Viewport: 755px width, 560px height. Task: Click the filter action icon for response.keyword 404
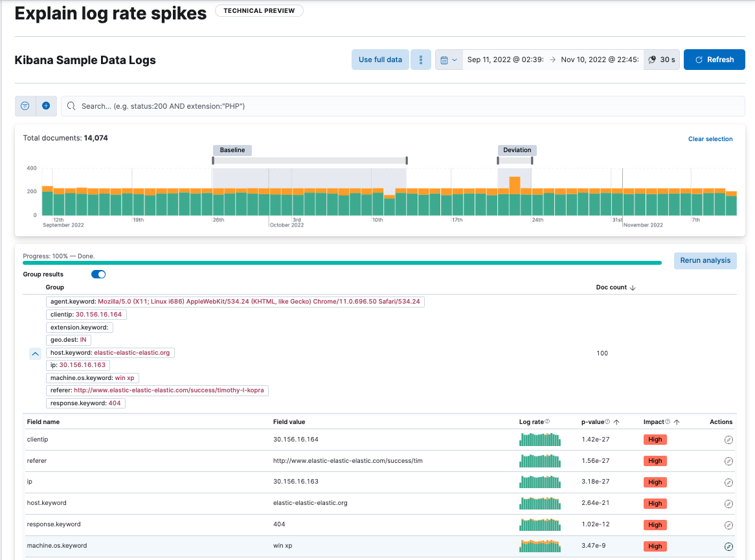(x=728, y=524)
